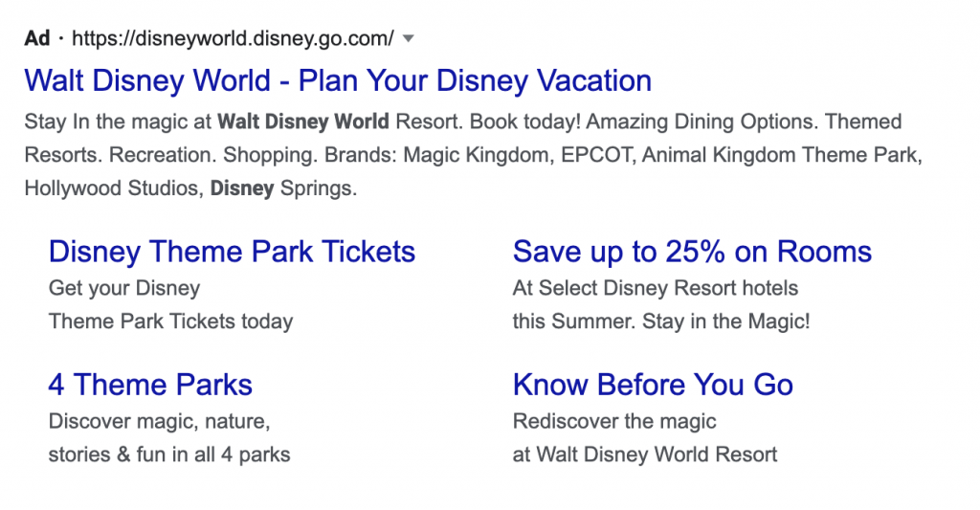The height and width of the screenshot is (510, 980).
Task: Follow the Save up to 25% on Rooms link
Action: click(x=692, y=252)
